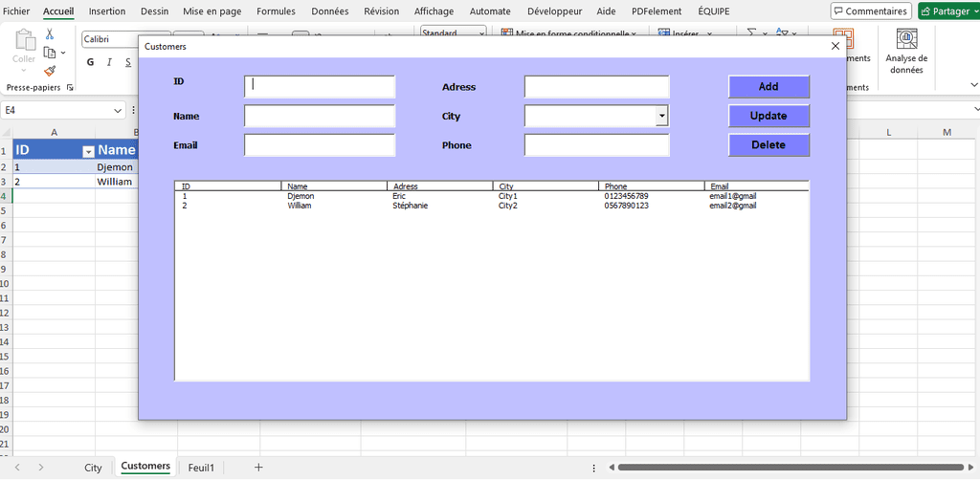The height and width of the screenshot is (480, 980).
Task: Click the Cut scissors icon
Action: click(x=50, y=34)
